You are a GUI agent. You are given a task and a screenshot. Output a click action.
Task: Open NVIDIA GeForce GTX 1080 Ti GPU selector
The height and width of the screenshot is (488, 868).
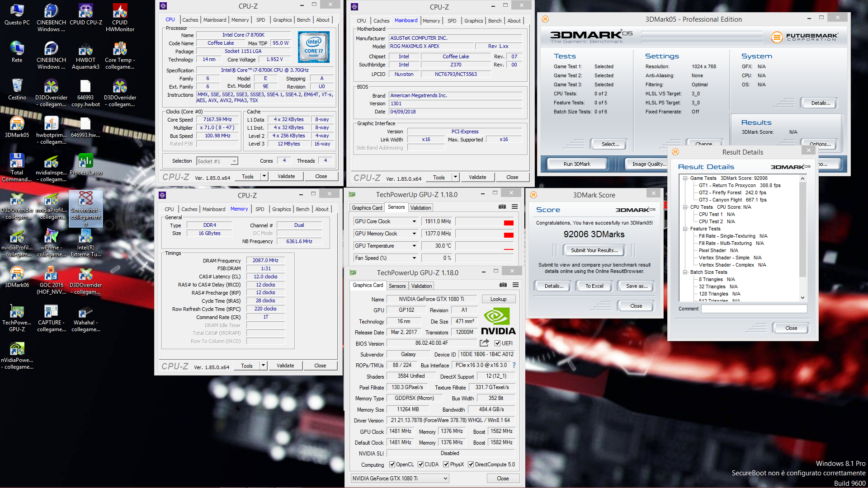(x=400, y=479)
